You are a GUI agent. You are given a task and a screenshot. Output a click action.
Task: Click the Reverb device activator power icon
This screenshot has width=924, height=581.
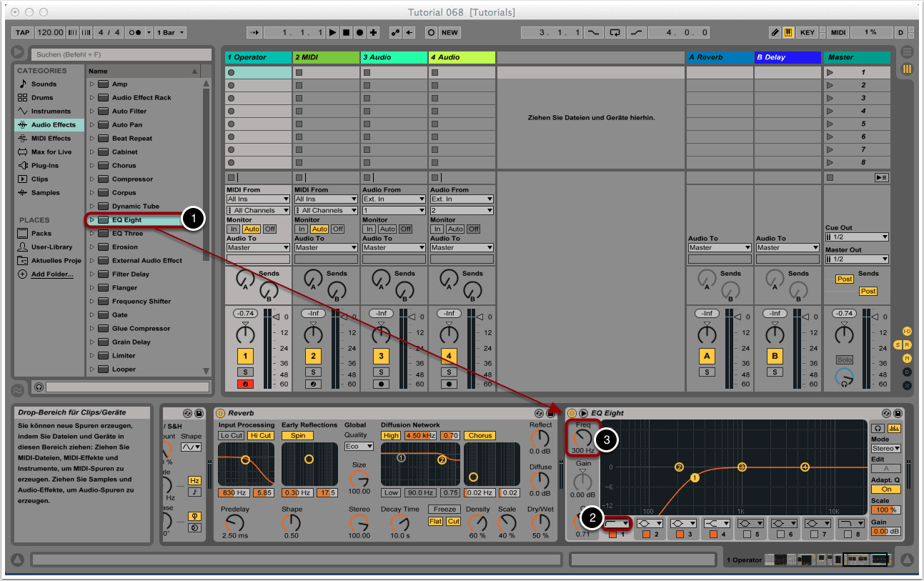(x=220, y=413)
